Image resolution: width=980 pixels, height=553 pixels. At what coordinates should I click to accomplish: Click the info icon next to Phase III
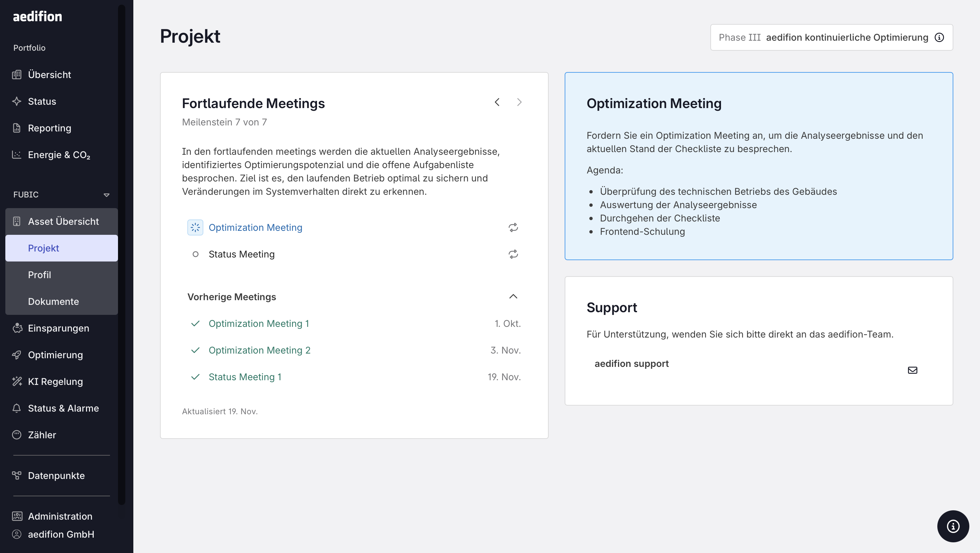(x=939, y=37)
